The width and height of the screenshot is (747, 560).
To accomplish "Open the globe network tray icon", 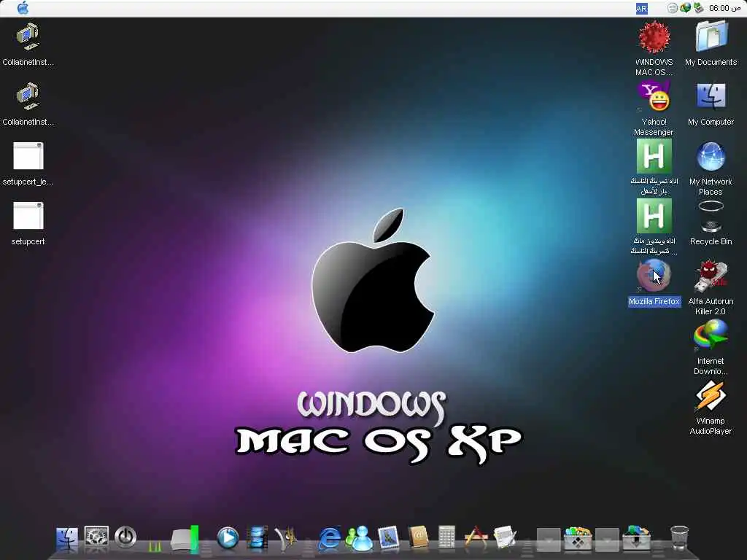I will pyautogui.click(x=685, y=8).
